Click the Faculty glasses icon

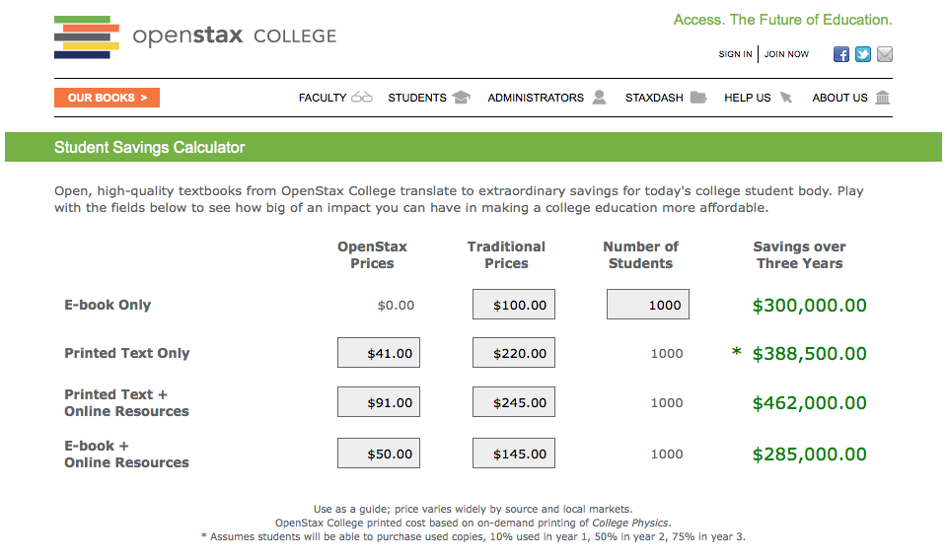362,98
